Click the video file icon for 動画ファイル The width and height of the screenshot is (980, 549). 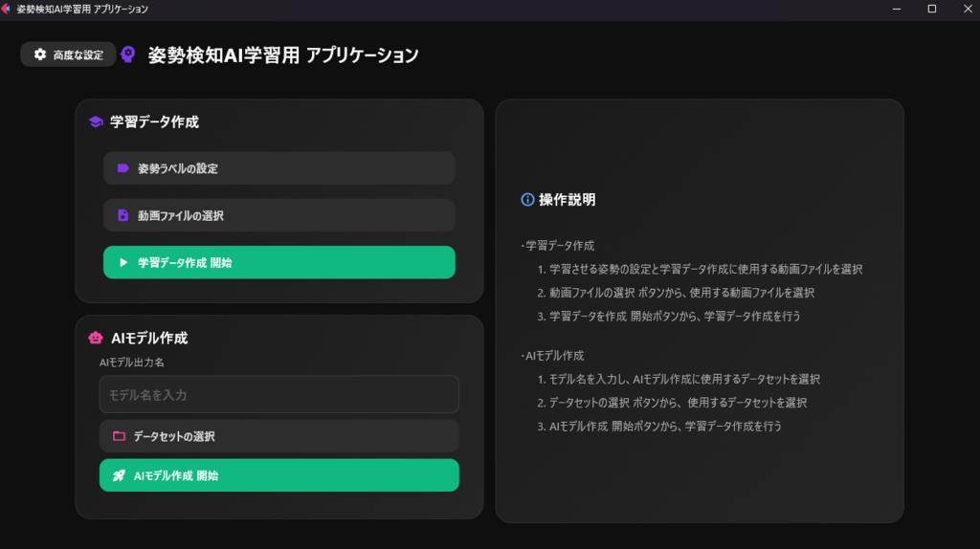pyautogui.click(x=122, y=215)
